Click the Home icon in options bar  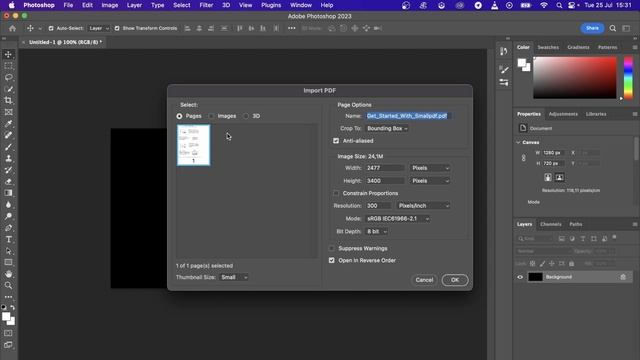(x=13, y=28)
